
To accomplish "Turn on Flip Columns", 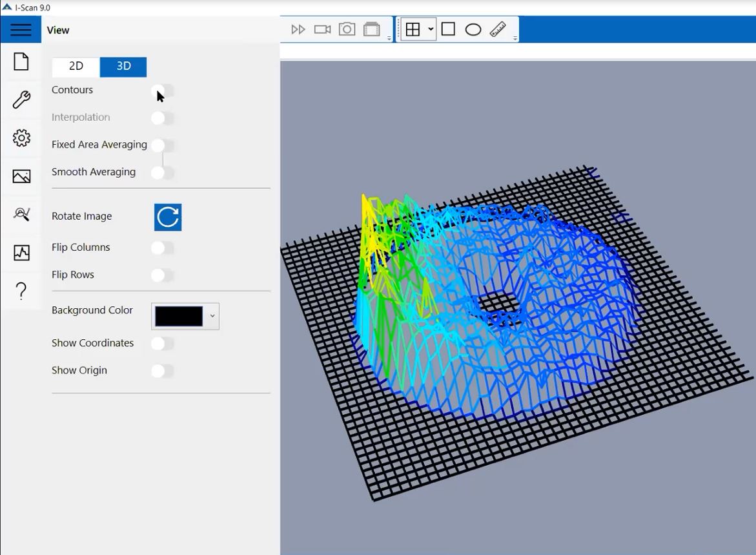I will tap(163, 248).
